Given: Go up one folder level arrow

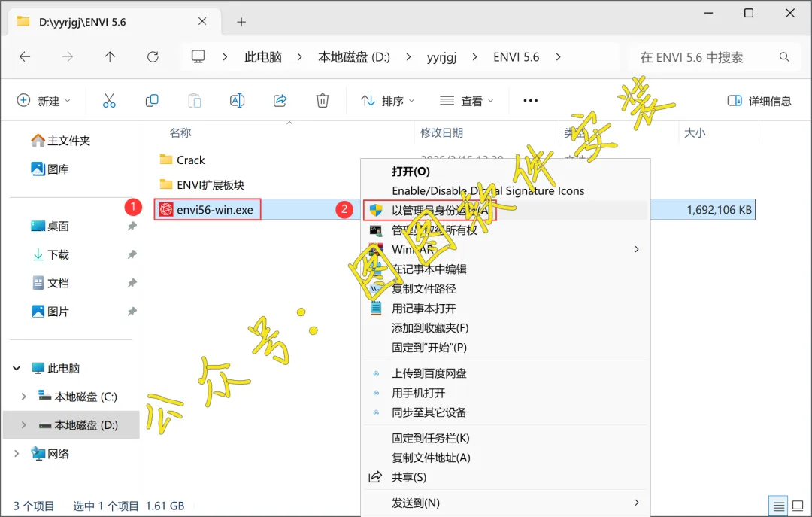Looking at the screenshot, I should pyautogui.click(x=110, y=57).
